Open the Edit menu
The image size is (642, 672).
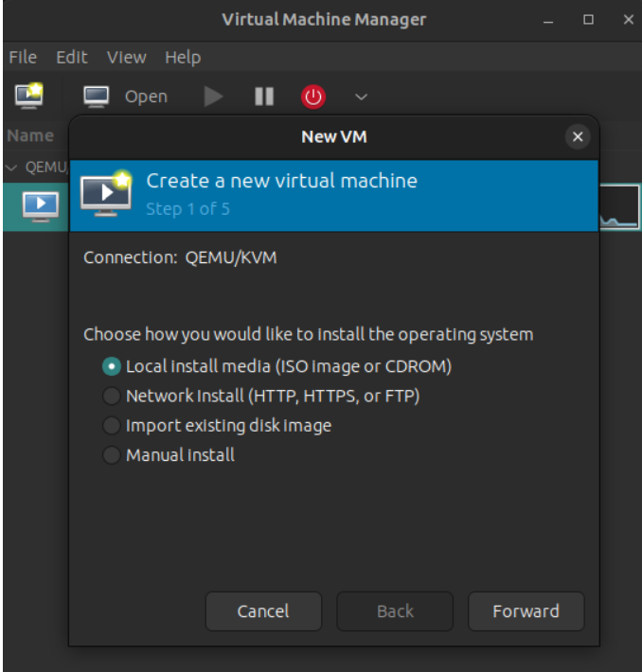point(71,58)
